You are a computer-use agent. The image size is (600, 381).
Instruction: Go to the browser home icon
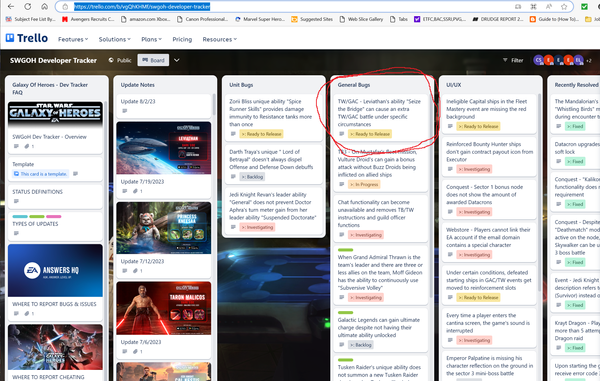coord(45,7)
